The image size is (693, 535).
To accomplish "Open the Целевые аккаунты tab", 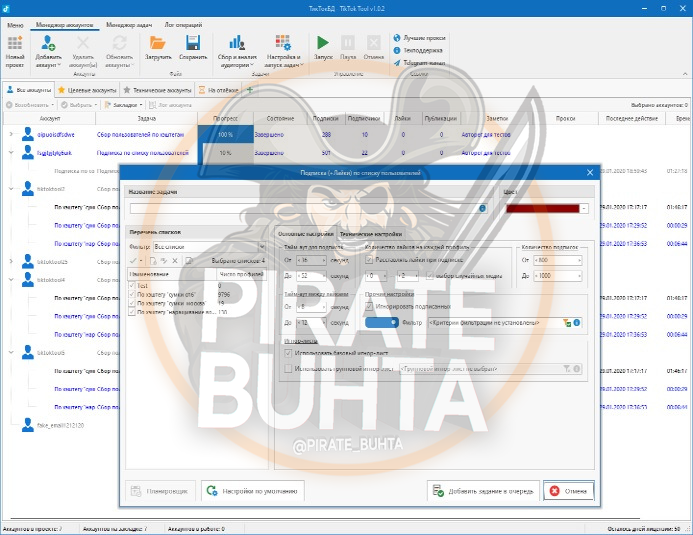I will coord(88,90).
